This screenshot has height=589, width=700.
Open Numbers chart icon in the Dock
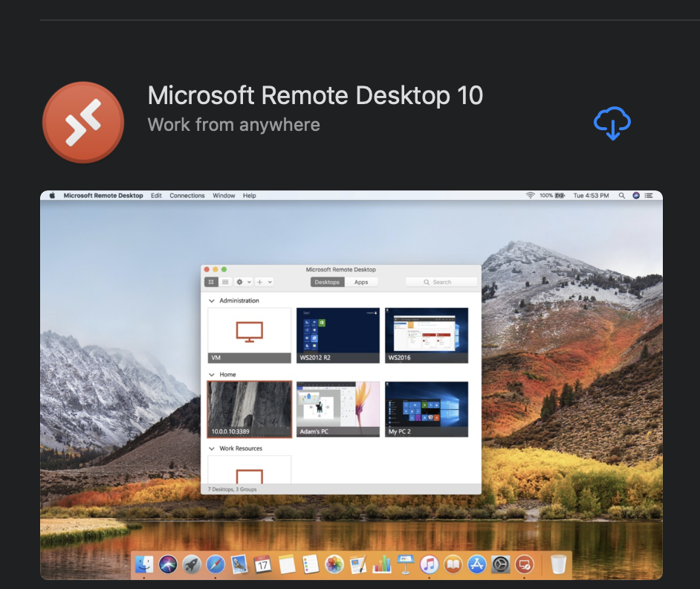382,564
